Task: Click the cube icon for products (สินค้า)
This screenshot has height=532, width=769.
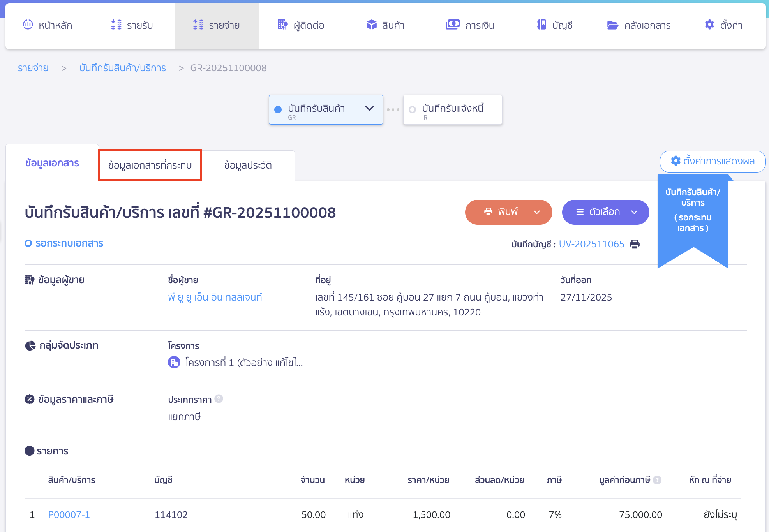Action: (x=371, y=25)
